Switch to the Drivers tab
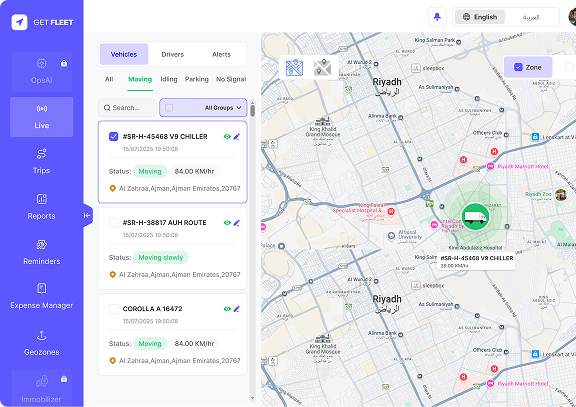 point(173,54)
